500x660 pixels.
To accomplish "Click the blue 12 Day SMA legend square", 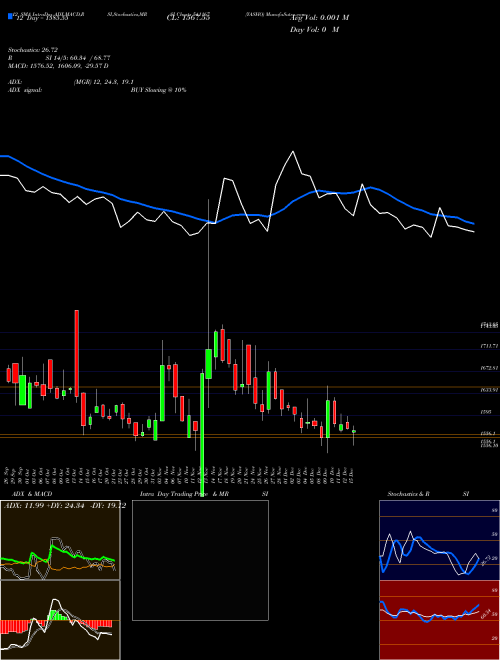I will (x=10, y=17).
